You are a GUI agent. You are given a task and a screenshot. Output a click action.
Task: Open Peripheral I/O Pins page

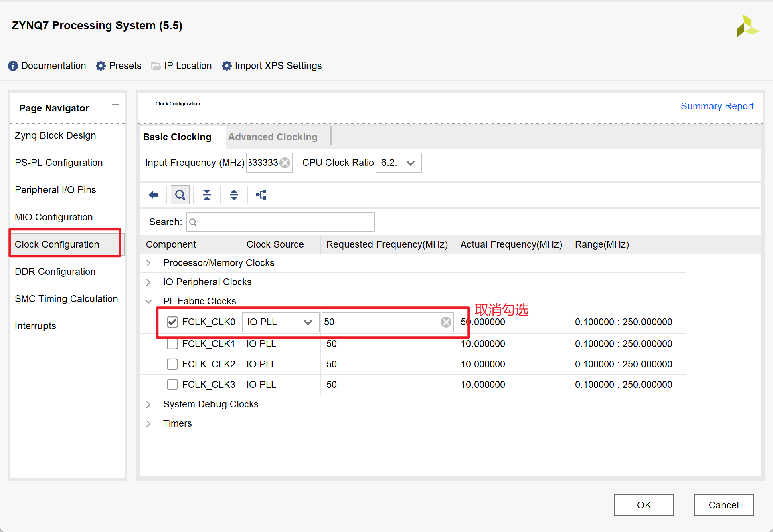click(55, 190)
